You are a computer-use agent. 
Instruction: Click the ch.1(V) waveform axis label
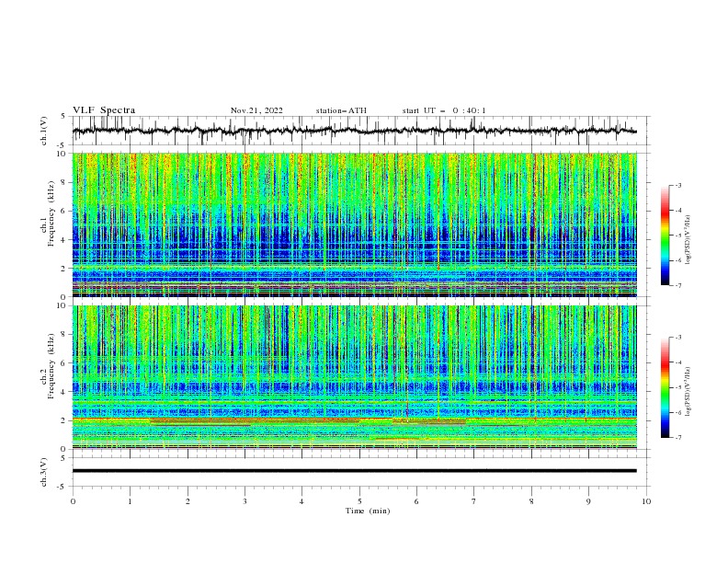[44, 131]
